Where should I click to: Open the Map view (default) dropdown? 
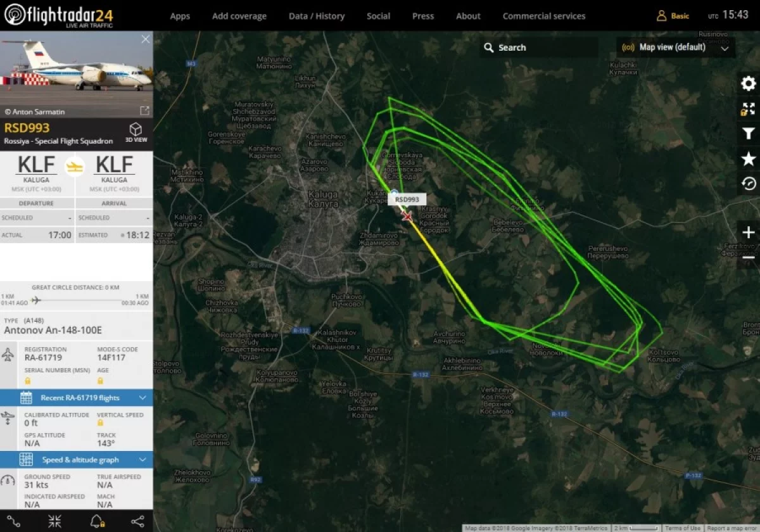point(676,47)
